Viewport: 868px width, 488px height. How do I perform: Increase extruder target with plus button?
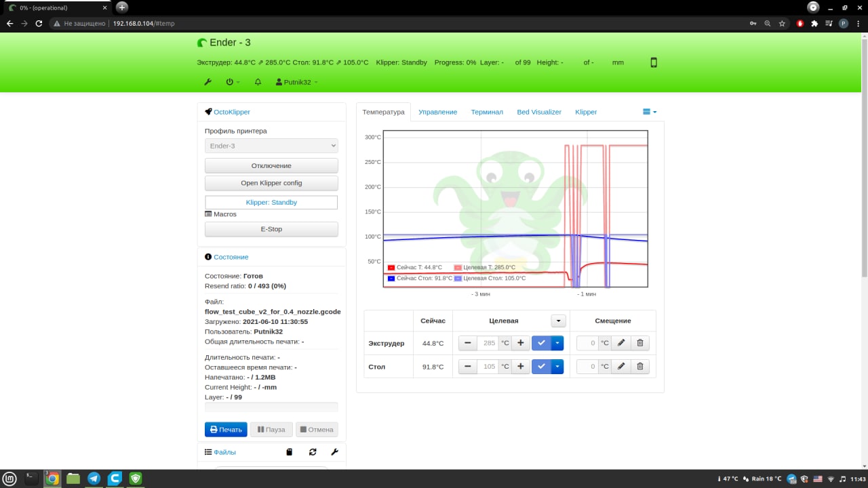(x=520, y=343)
